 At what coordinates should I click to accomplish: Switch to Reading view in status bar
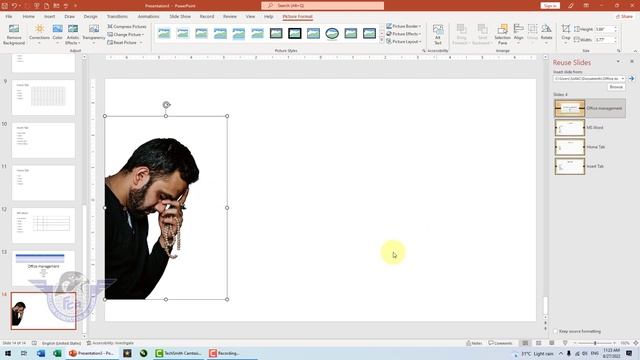(551, 343)
